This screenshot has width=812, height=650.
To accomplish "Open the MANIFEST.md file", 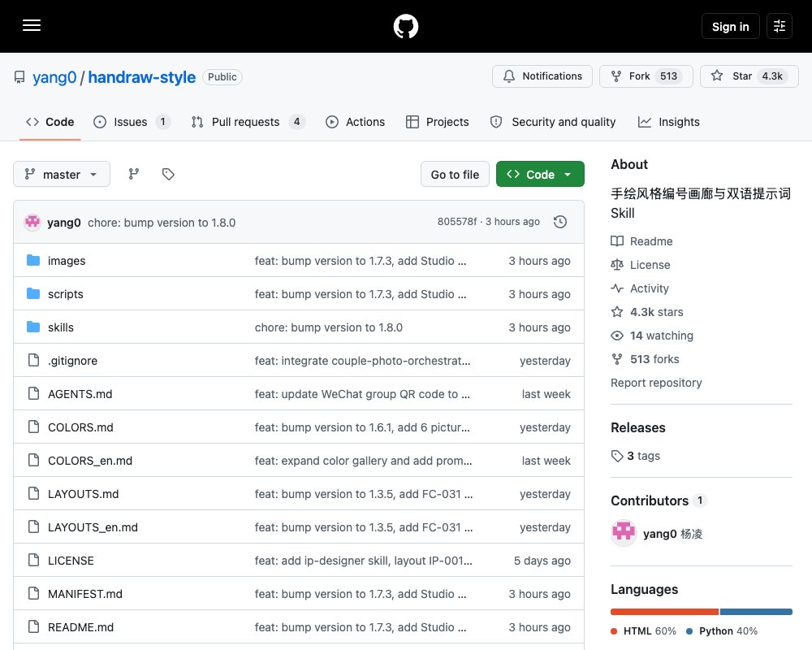I will pyautogui.click(x=85, y=593).
